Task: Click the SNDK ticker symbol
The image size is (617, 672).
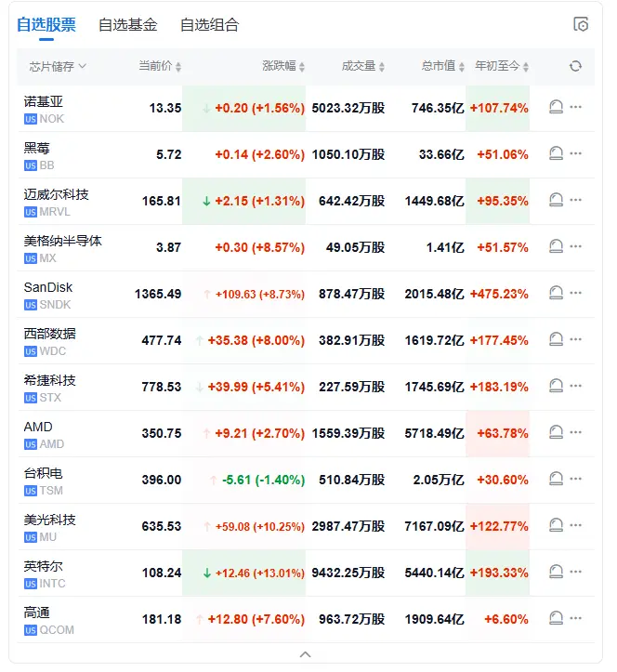Action: (x=55, y=305)
